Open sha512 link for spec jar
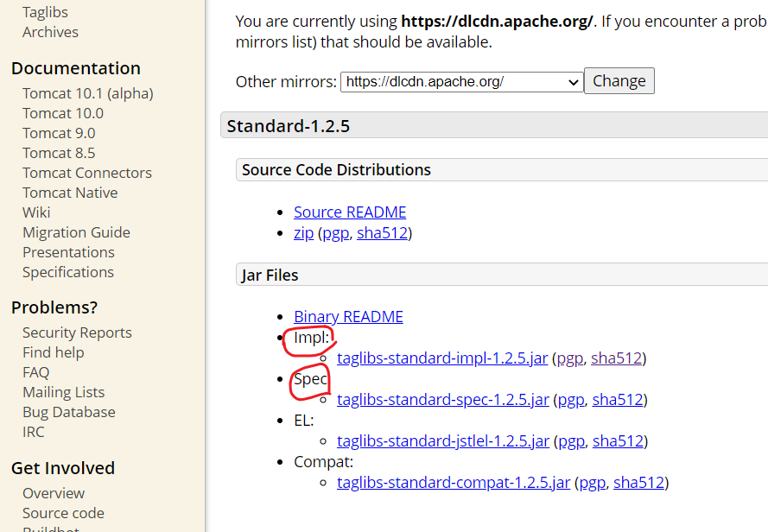This screenshot has width=768, height=532. tap(618, 400)
